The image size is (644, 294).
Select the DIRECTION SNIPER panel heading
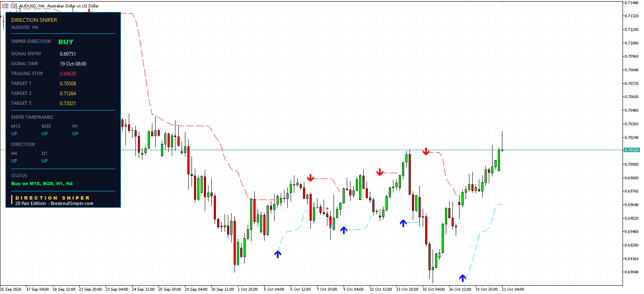point(34,20)
